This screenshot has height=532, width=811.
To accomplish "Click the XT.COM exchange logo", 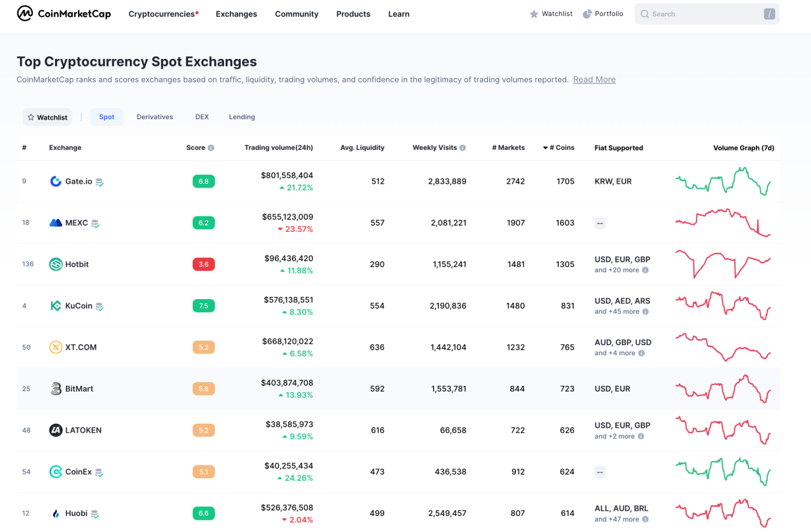I will (x=56, y=348).
